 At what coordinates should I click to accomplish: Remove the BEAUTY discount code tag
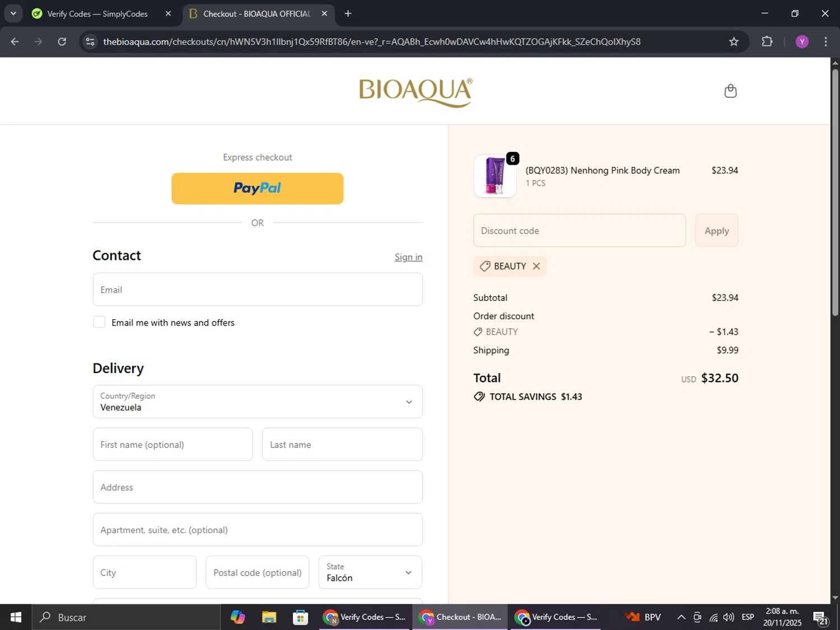[536, 266]
